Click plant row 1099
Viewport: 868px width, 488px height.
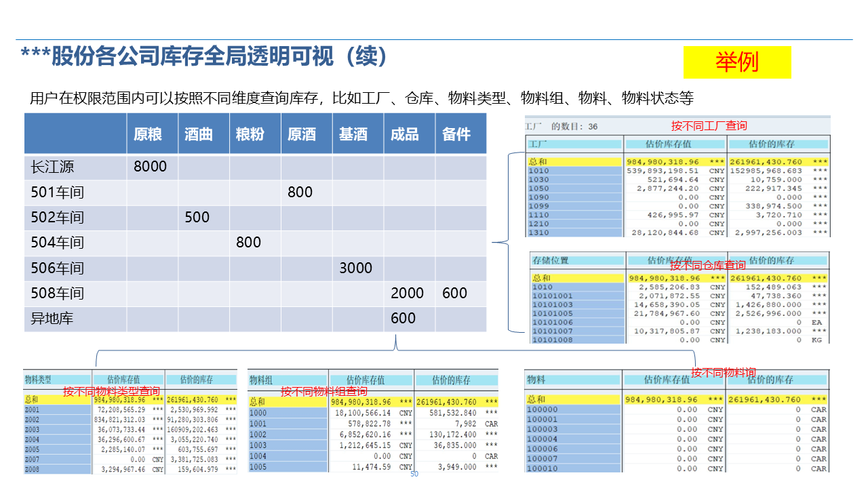pos(574,206)
